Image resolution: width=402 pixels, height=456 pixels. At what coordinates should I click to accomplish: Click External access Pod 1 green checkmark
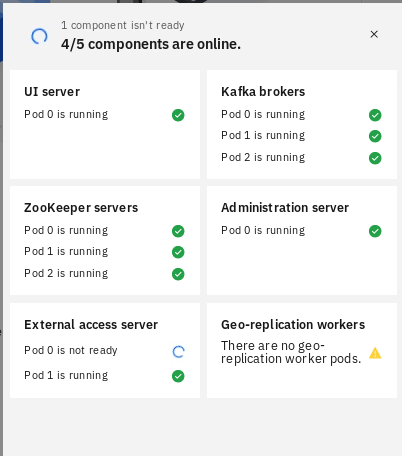coord(178,376)
